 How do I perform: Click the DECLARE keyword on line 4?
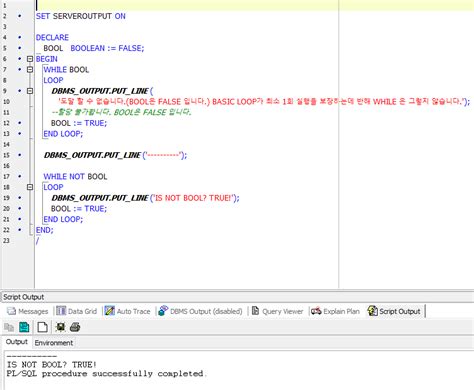(x=52, y=37)
